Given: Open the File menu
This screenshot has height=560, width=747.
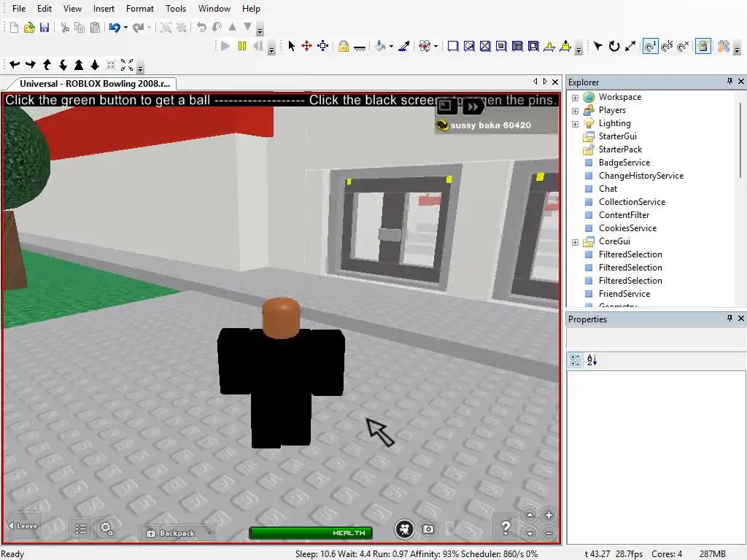Looking at the screenshot, I should 19,9.
